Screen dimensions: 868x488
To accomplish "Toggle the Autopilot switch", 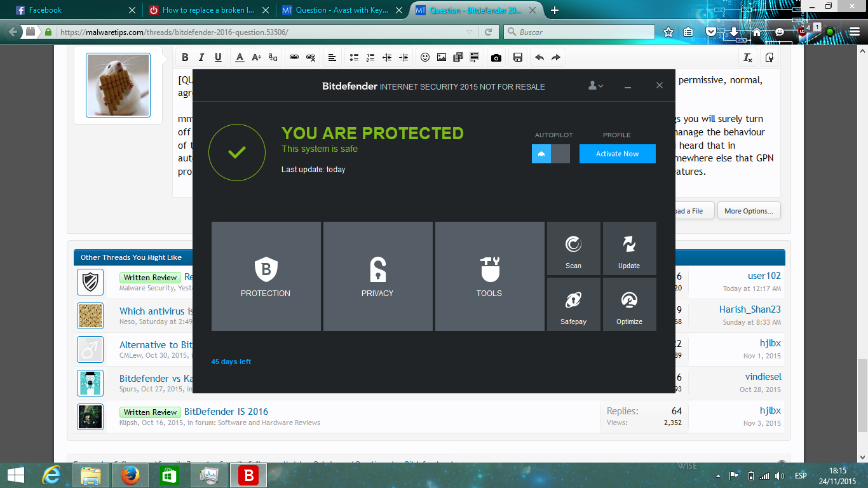I will click(x=551, y=154).
